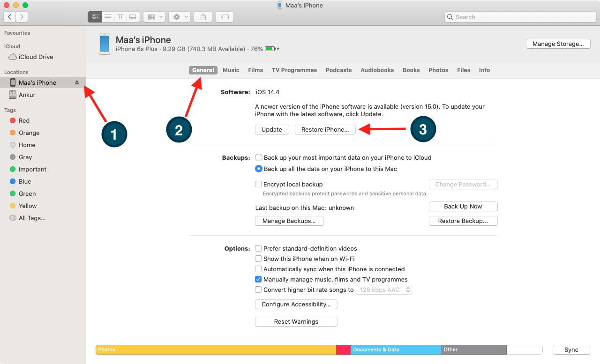
Task: Click the Documents & Data storage segment
Action: (396, 349)
